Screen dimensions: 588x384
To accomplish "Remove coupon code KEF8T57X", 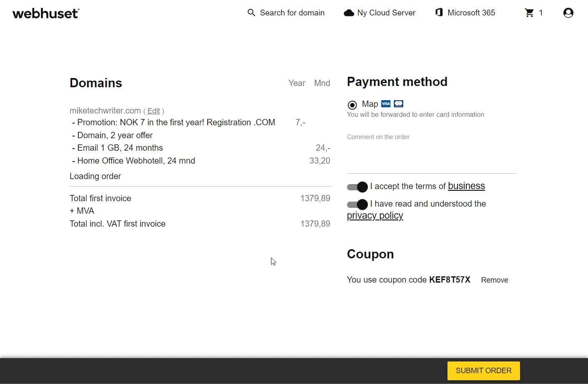I will point(495,280).
